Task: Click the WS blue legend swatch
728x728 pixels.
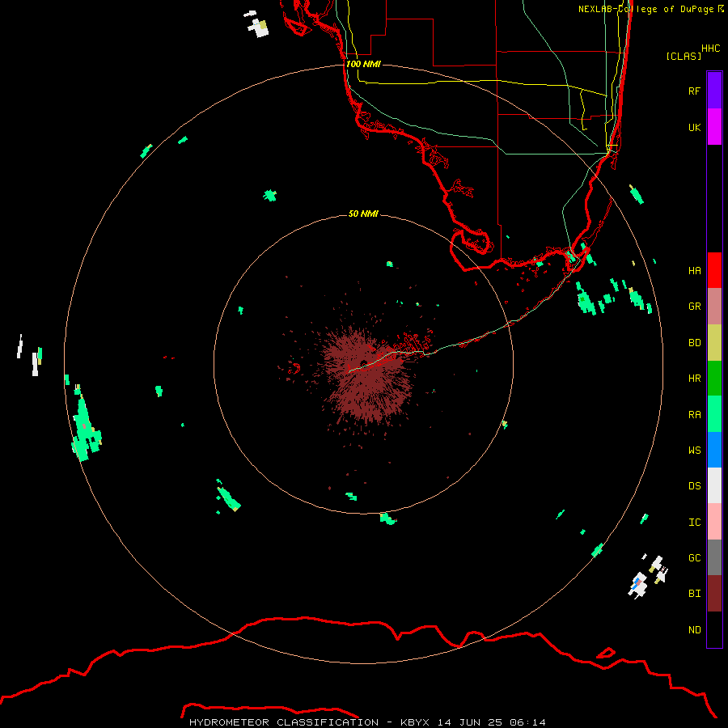Action: click(714, 450)
